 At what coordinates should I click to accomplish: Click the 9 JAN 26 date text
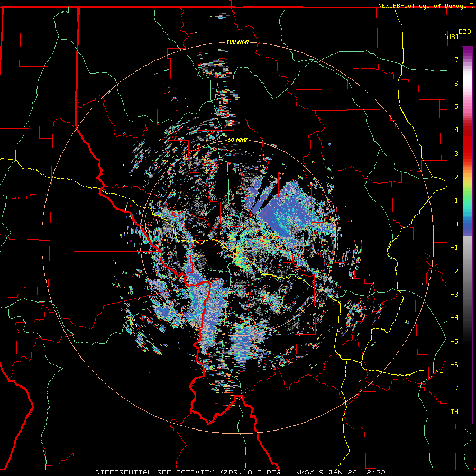(337, 472)
